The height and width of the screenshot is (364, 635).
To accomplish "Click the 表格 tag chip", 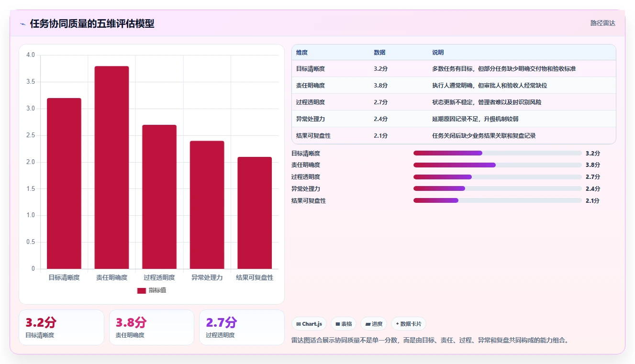I will tap(344, 324).
